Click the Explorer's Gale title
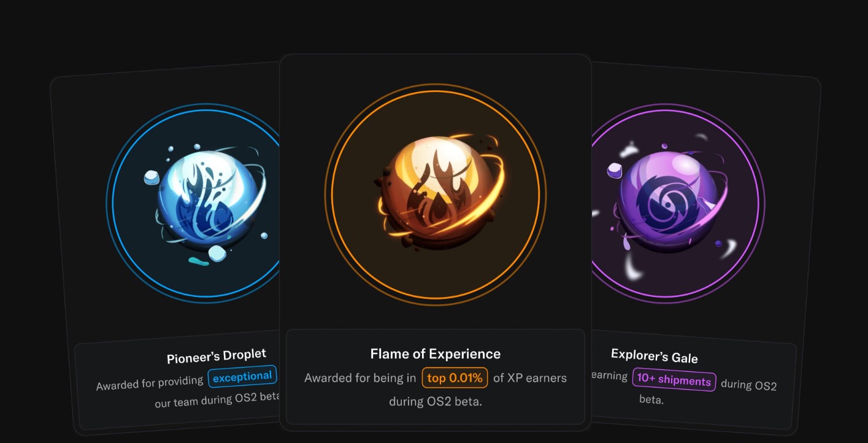Viewport: 868px width, 443px height. click(x=654, y=356)
